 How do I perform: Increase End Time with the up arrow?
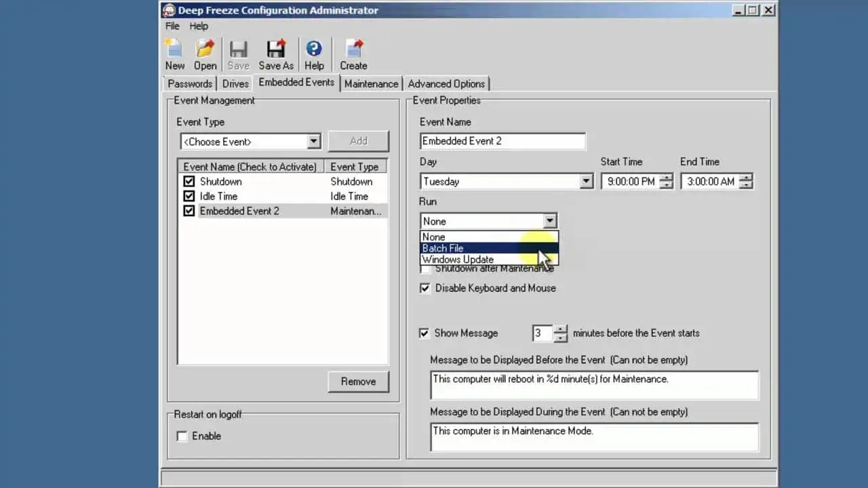point(746,178)
